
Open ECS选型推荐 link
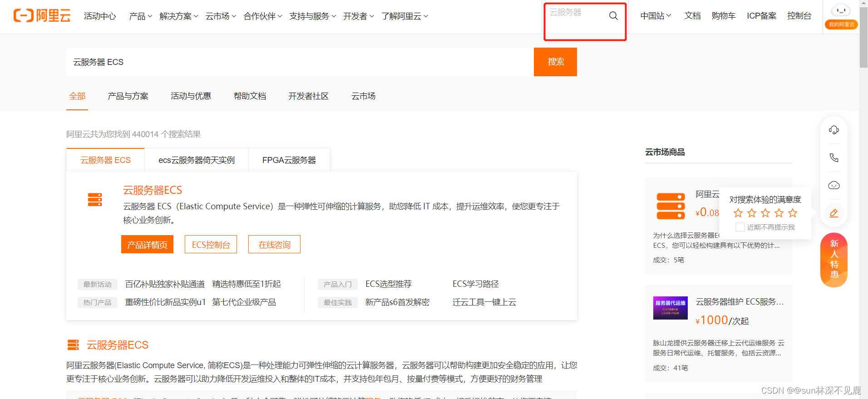click(389, 284)
